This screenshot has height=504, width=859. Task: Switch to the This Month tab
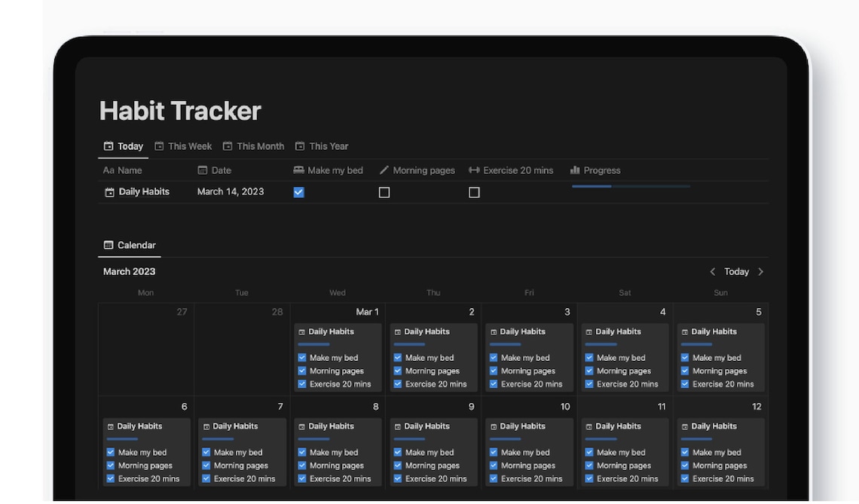(x=253, y=145)
